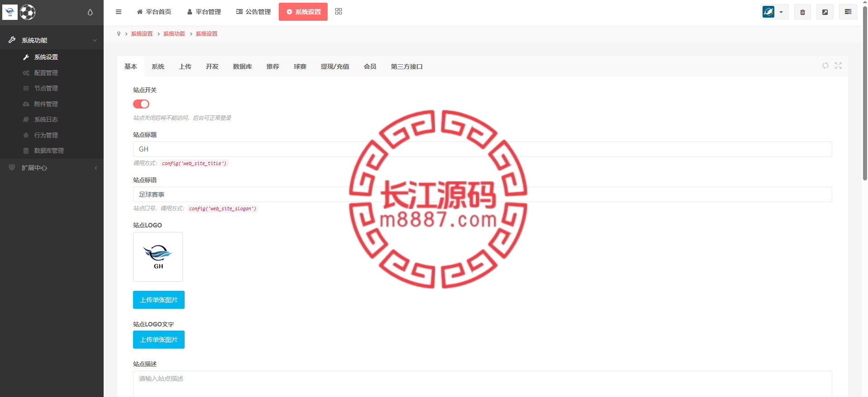Screen dimensions: 868x397
Task: Focus the 站点标语 field containing 足球赛事
Action: click(x=482, y=194)
